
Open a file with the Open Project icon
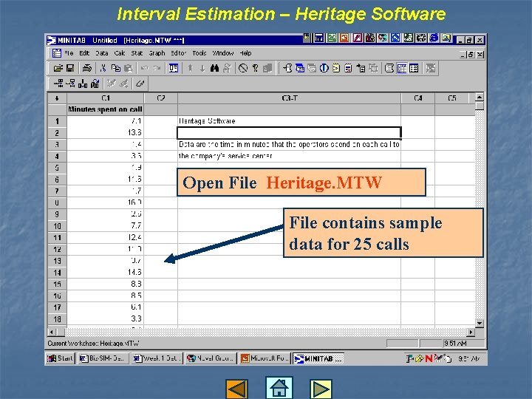click(x=58, y=68)
